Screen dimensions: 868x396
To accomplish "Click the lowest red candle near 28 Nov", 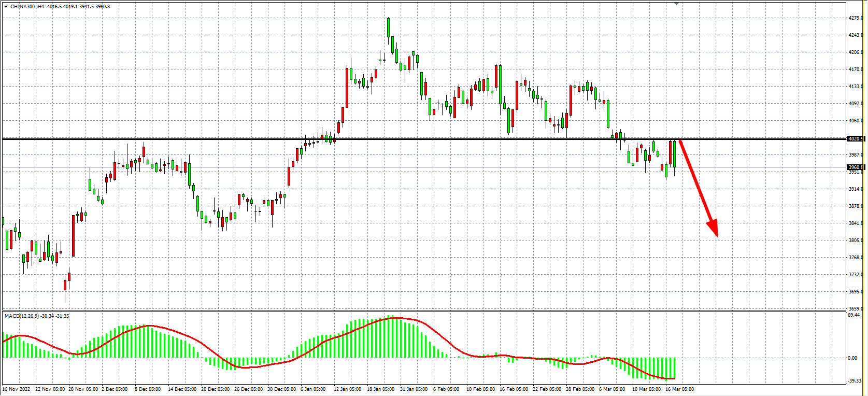I will pos(65,285).
